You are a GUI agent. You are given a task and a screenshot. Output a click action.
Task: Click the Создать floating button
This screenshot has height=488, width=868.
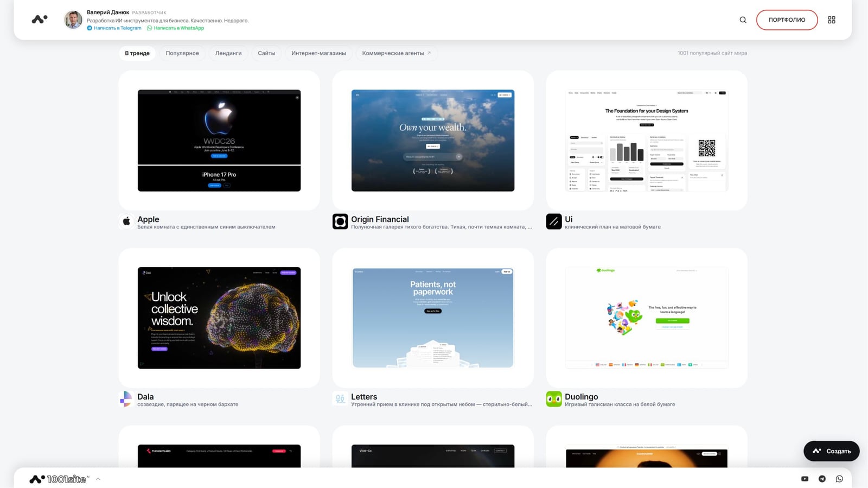(x=831, y=451)
